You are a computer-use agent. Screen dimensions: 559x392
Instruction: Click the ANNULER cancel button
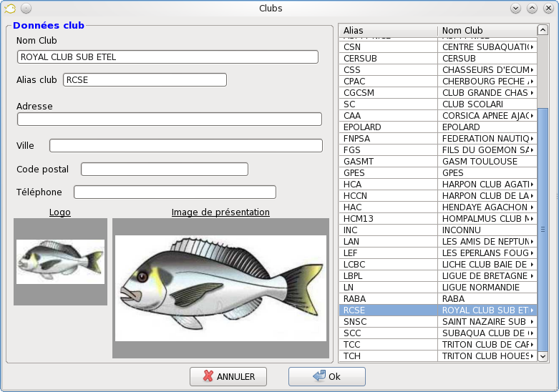click(228, 376)
